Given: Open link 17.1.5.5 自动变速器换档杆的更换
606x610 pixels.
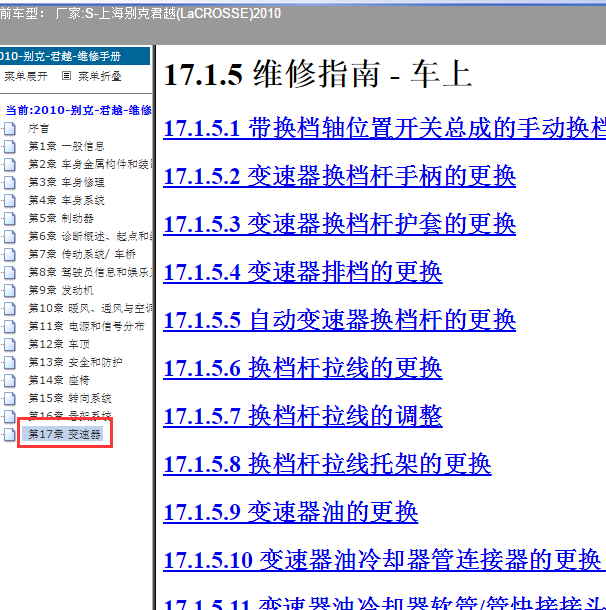Looking at the screenshot, I should pos(340,320).
